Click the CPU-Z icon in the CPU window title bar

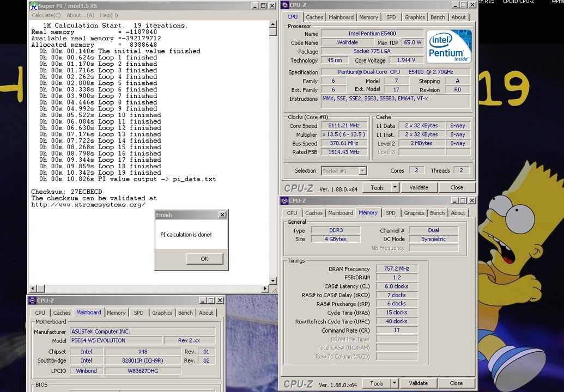pyautogui.click(x=285, y=5)
